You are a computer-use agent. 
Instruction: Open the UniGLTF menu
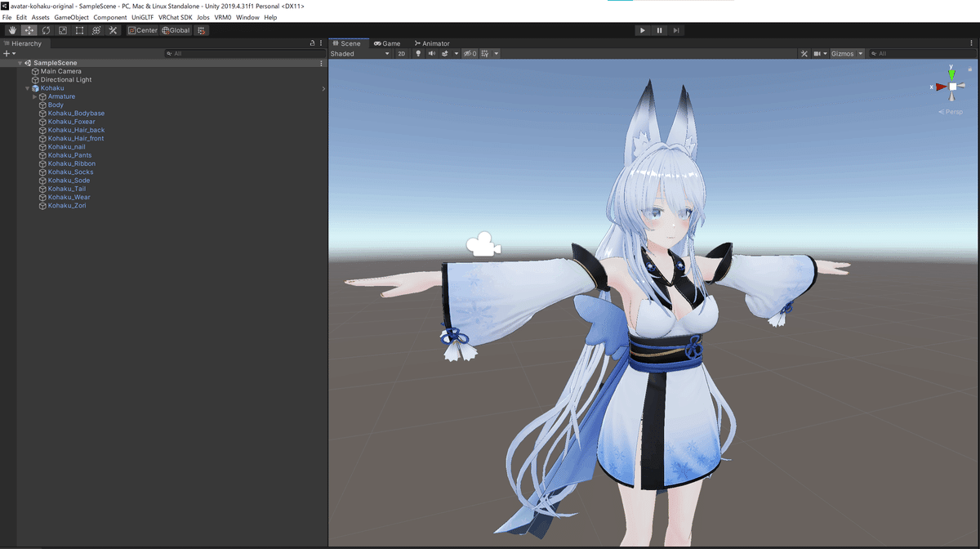142,17
